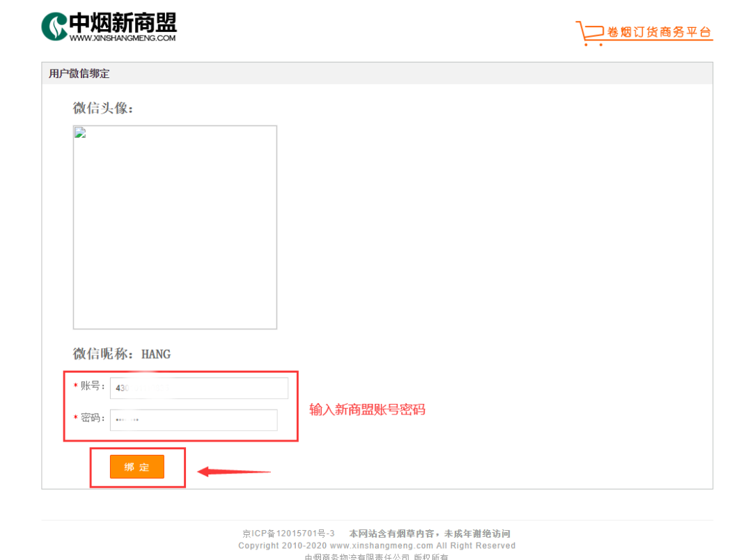Click the orange 绑定 button

(x=137, y=467)
